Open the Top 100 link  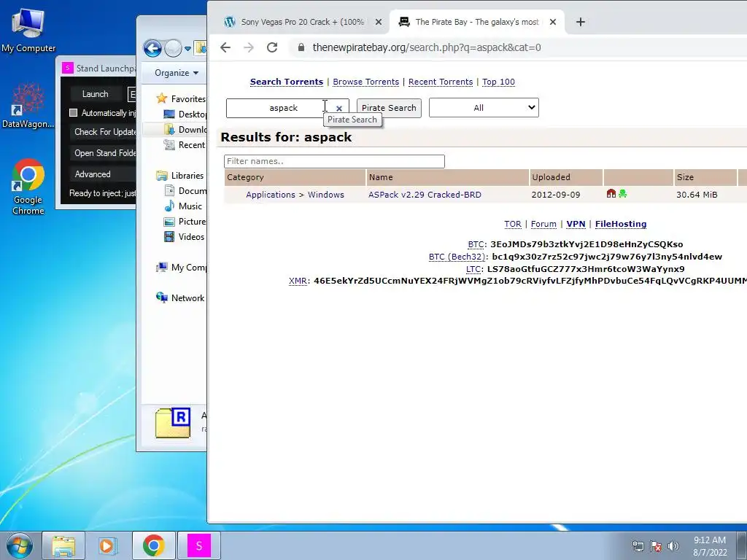[498, 82]
